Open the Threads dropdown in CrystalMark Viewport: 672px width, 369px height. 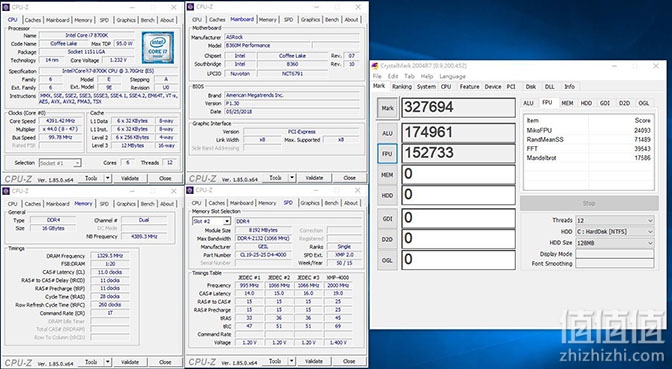tap(615, 220)
